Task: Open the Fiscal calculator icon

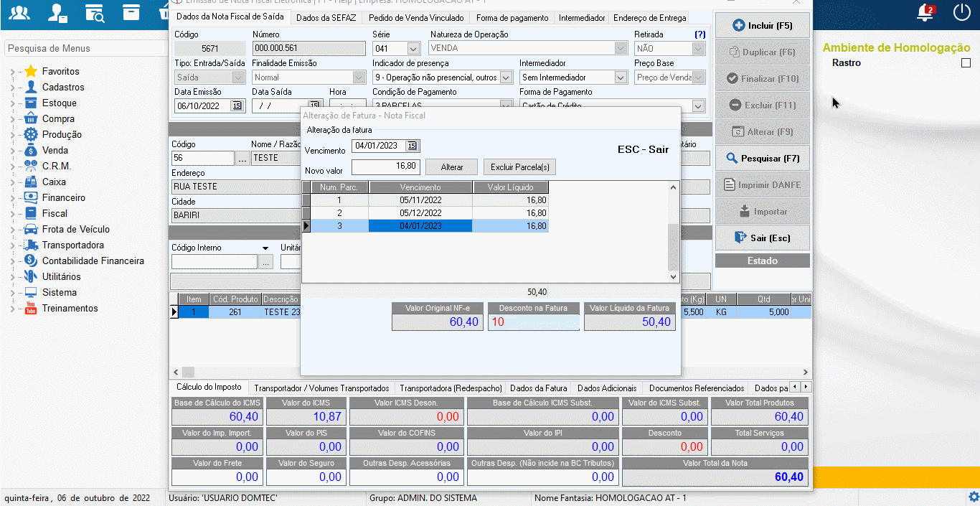Action: (30, 213)
